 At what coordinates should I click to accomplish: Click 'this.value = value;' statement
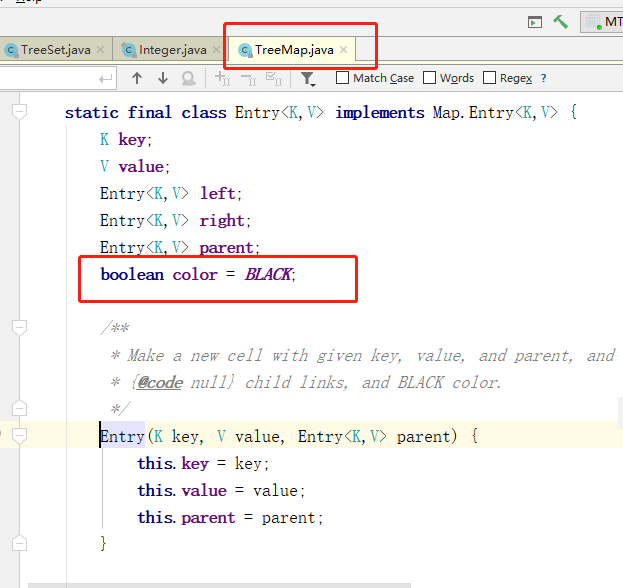point(221,491)
